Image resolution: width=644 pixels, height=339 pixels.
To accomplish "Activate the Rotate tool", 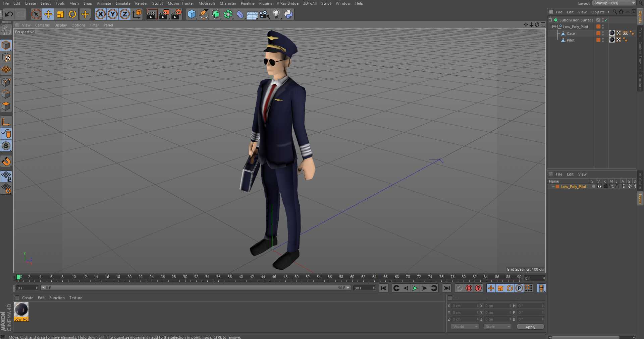I will (72, 14).
